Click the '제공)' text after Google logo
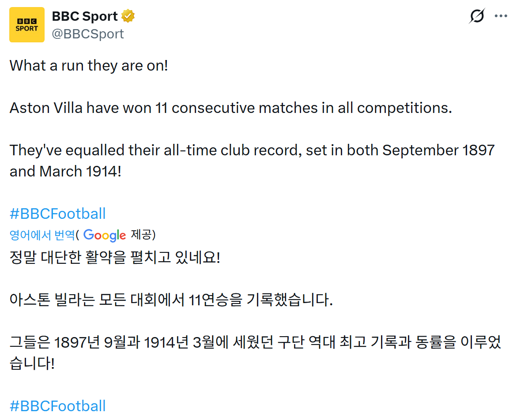Viewport: 517px width, 420px height. coord(143,235)
